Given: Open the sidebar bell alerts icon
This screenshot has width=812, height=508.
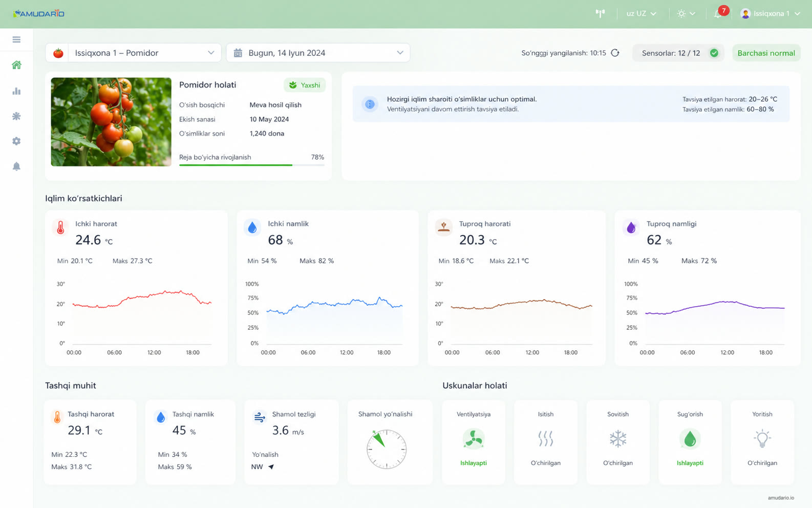Looking at the screenshot, I should (16, 166).
